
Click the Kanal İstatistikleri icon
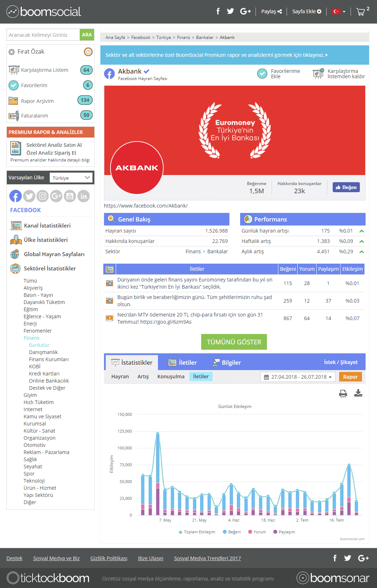click(x=16, y=226)
